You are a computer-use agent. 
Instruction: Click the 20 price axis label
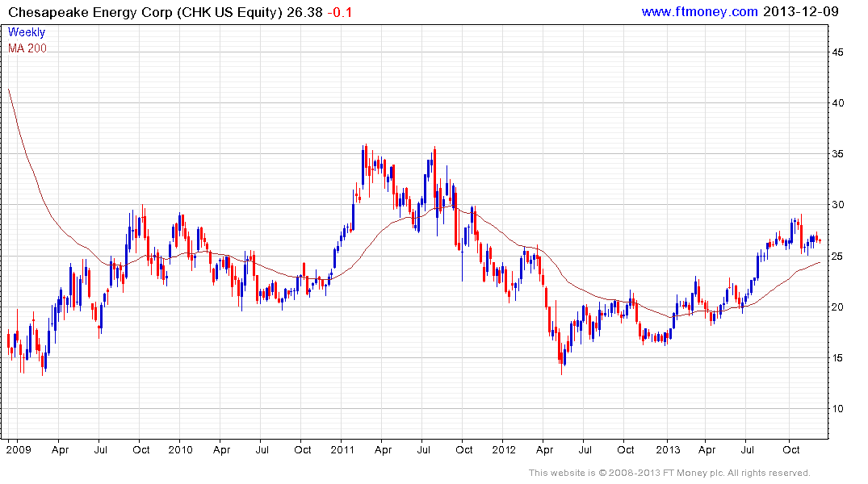point(837,307)
